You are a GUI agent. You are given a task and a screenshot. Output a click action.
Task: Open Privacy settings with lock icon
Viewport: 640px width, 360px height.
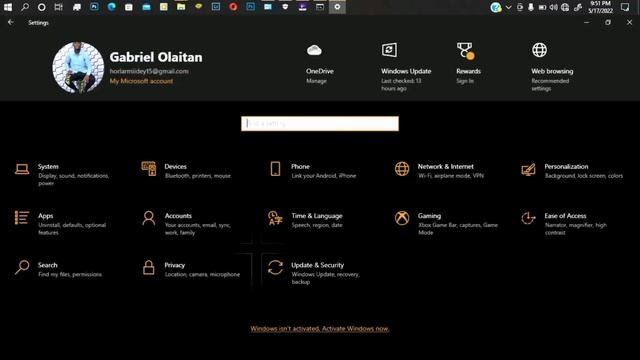click(x=192, y=269)
